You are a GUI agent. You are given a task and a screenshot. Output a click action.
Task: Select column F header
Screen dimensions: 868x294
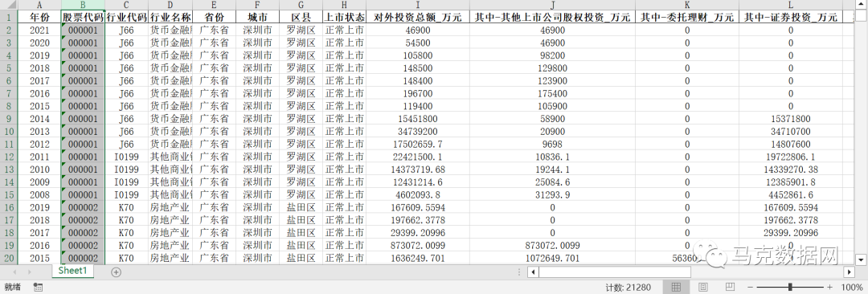coord(257,5)
